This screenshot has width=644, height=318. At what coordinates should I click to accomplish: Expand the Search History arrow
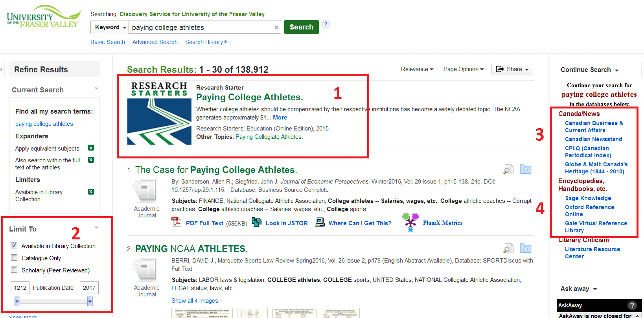point(226,42)
